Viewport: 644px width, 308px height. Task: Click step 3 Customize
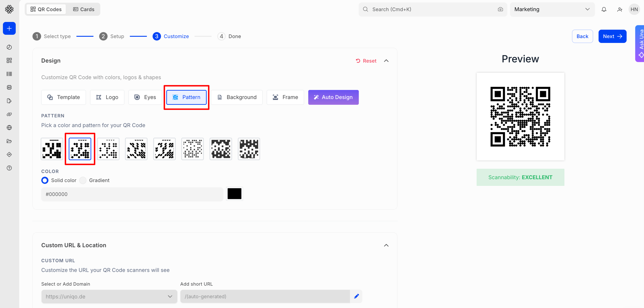coord(171,36)
